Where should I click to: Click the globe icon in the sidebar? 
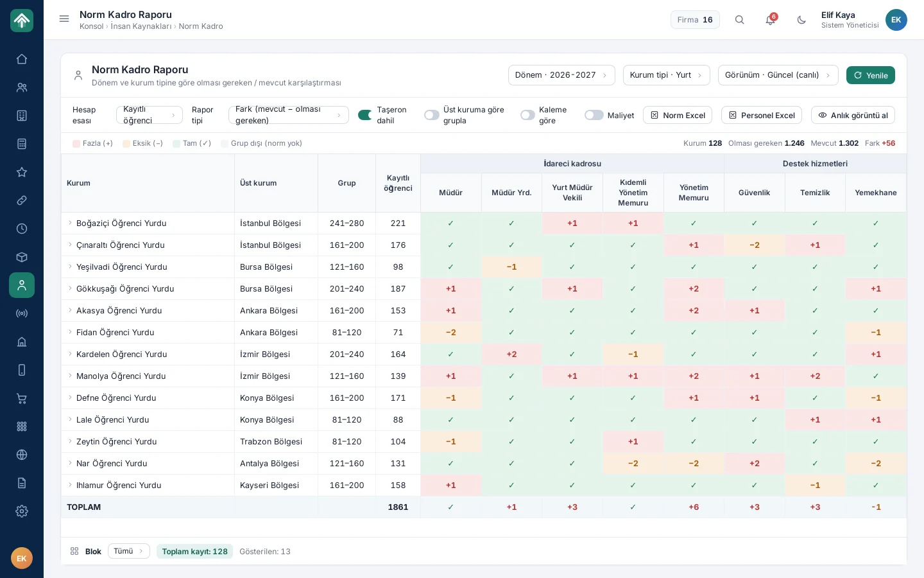point(22,455)
